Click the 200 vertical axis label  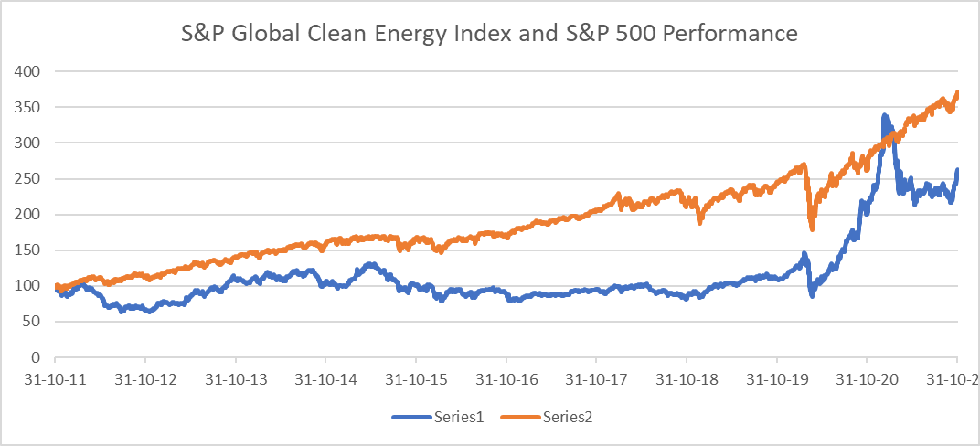(33, 214)
